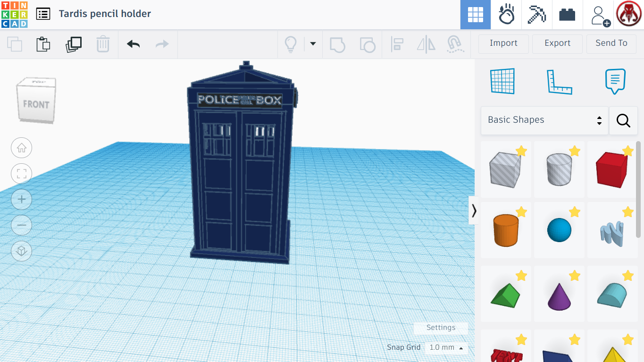Open the Snap Grid 1.0 mm dropdown
The height and width of the screenshot is (362, 644).
tap(446, 348)
